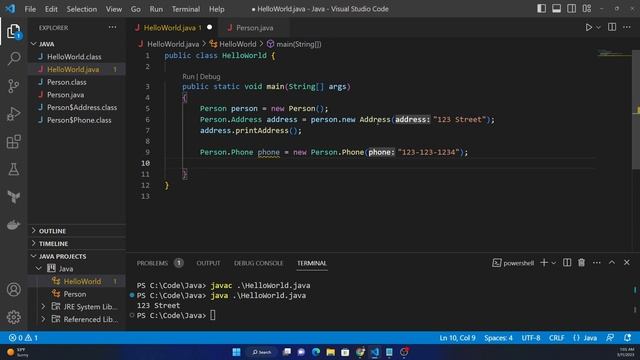
Task: Open the Extensions view
Action: pyautogui.click(x=13, y=142)
